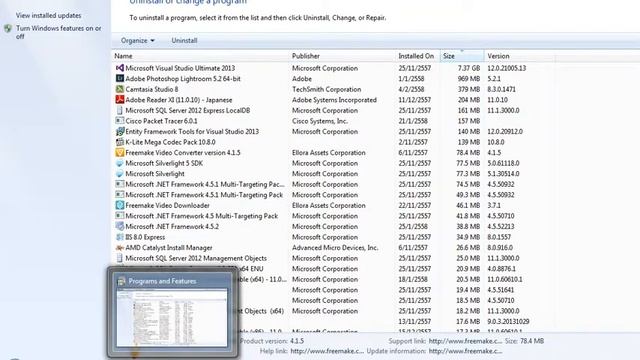Click the 21/1/2558 installed date cell
640x360 pixels.
point(413,121)
